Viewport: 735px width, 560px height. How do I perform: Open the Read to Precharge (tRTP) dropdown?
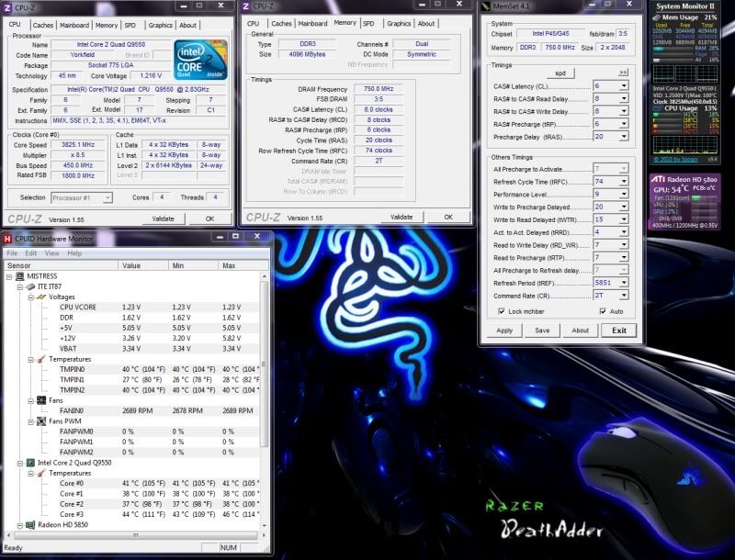pyautogui.click(x=624, y=258)
